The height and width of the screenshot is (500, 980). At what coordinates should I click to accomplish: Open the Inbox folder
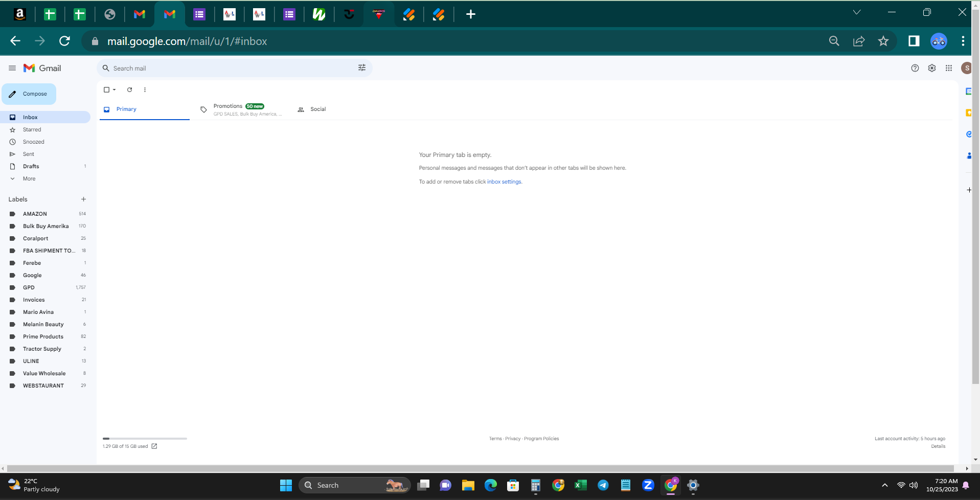tap(45, 117)
